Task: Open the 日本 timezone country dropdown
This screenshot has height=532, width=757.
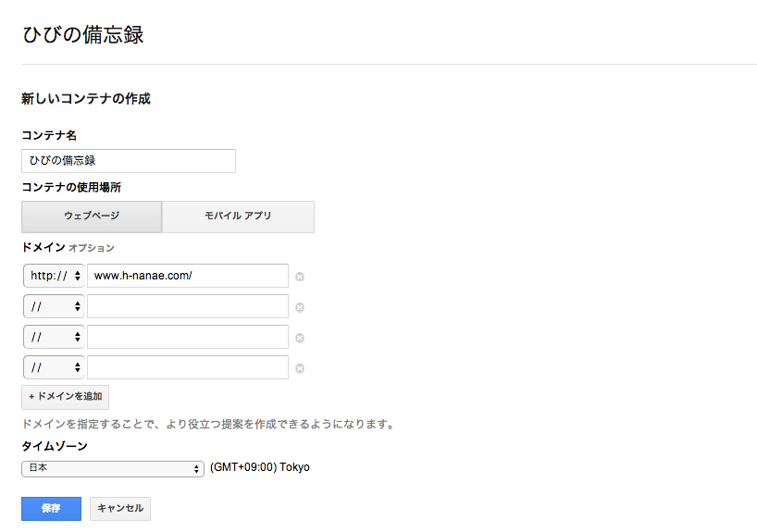Action: [x=113, y=468]
